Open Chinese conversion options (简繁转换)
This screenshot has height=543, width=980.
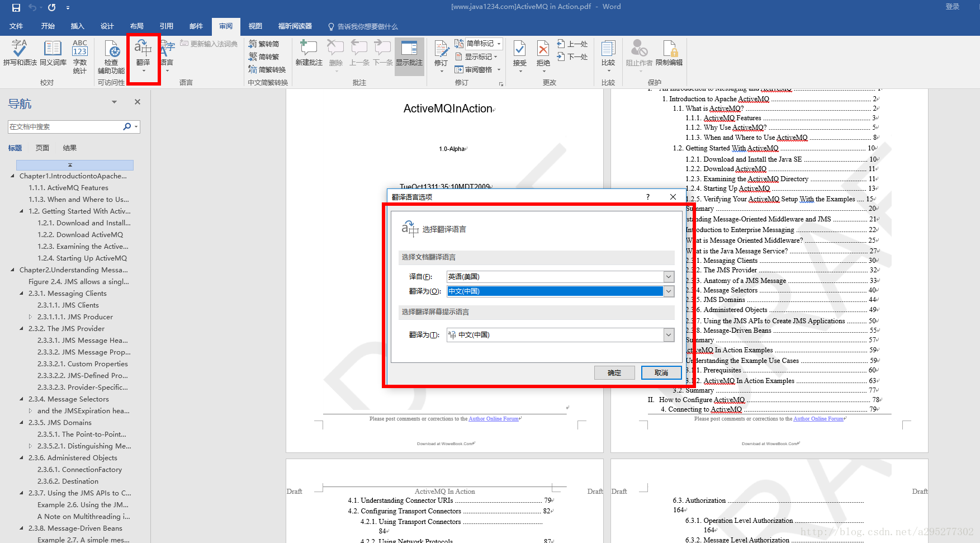pos(267,69)
